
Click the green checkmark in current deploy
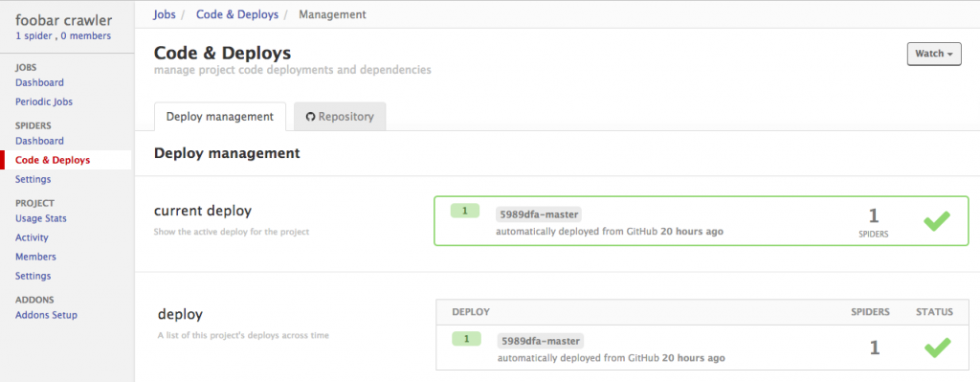pyautogui.click(x=936, y=221)
